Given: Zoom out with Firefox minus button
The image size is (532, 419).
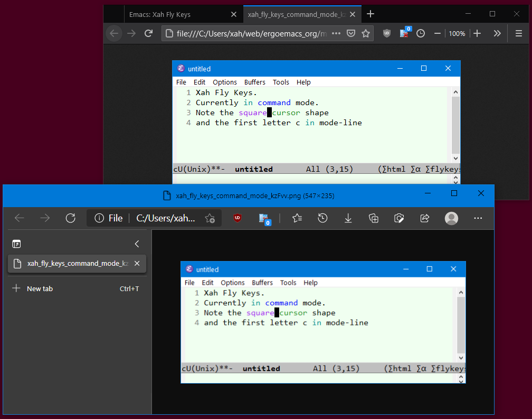Looking at the screenshot, I should 438,33.
